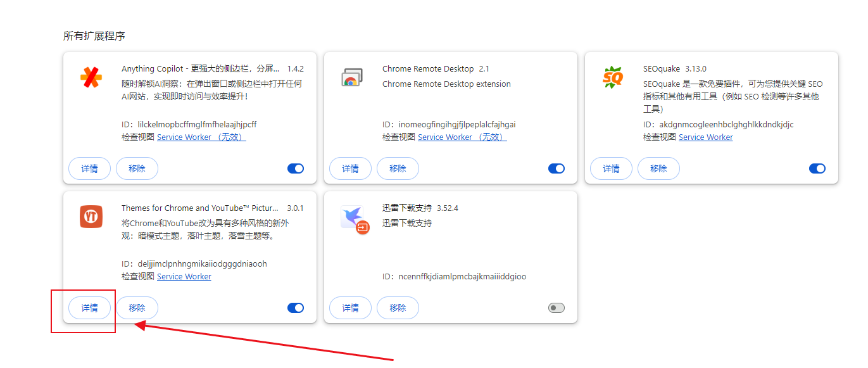This screenshot has width=868, height=368.
Task: Click the Chrome Remote Desktop extension icon
Action: 352,77
